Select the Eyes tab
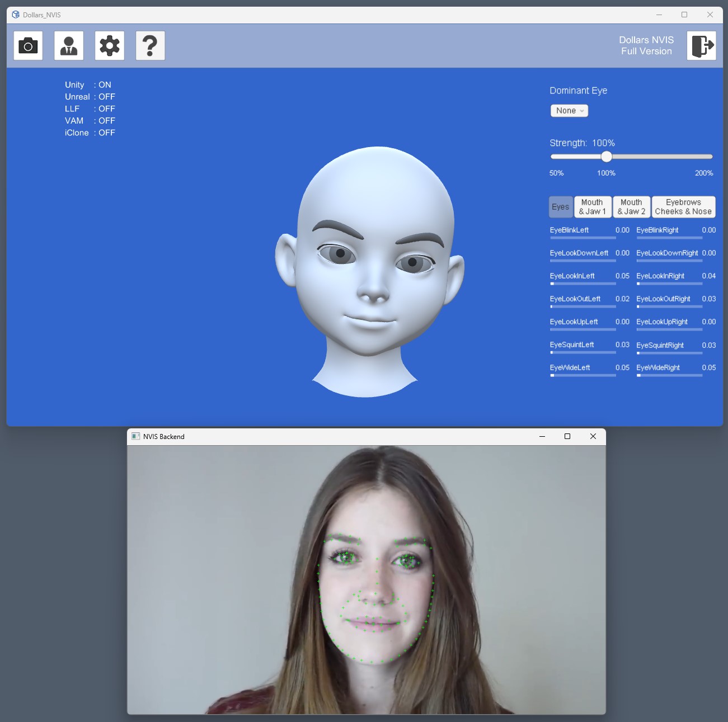728x722 pixels. (560, 207)
